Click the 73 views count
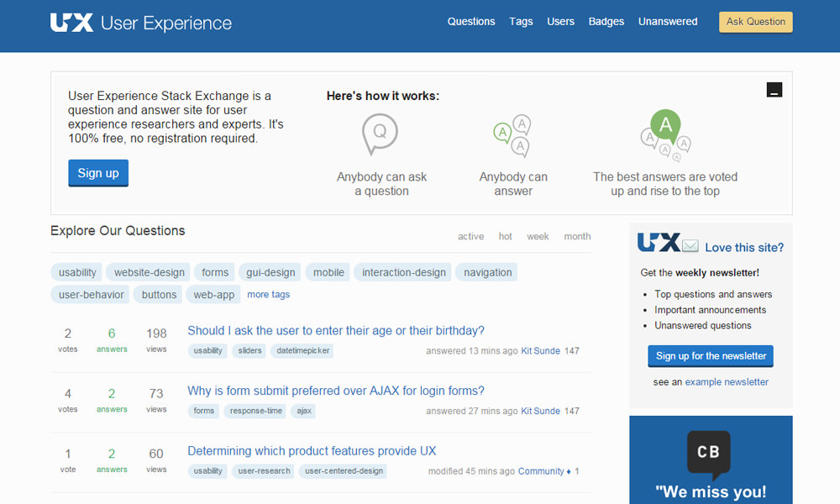 [156, 400]
